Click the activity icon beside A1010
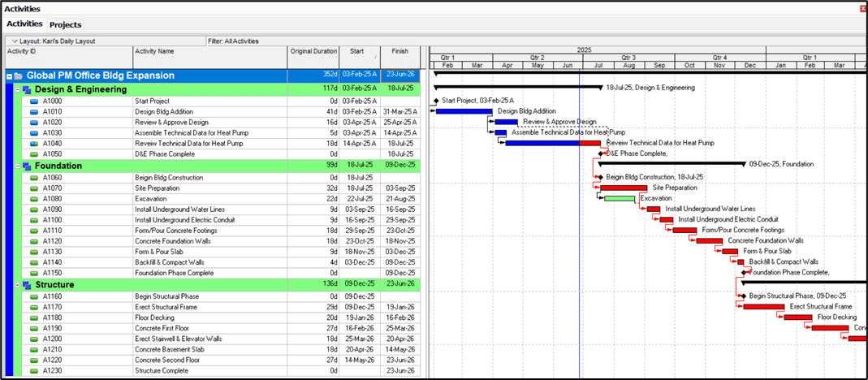 pyautogui.click(x=35, y=112)
